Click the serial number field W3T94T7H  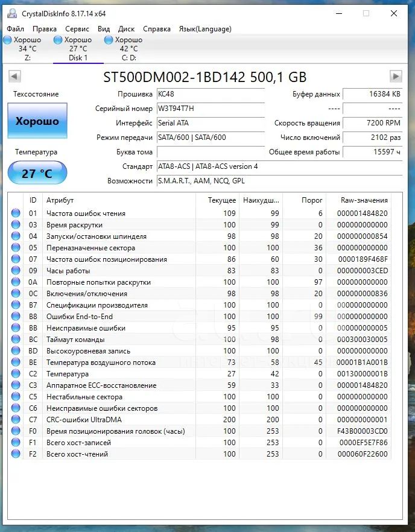point(211,109)
